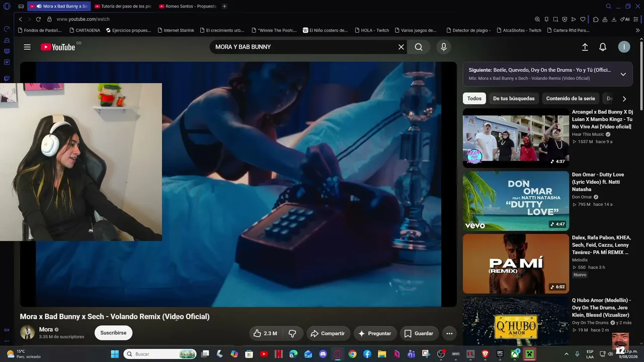Click the browser address bar URL
This screenshot has width=644, height=362.
[x=83, y=19]
